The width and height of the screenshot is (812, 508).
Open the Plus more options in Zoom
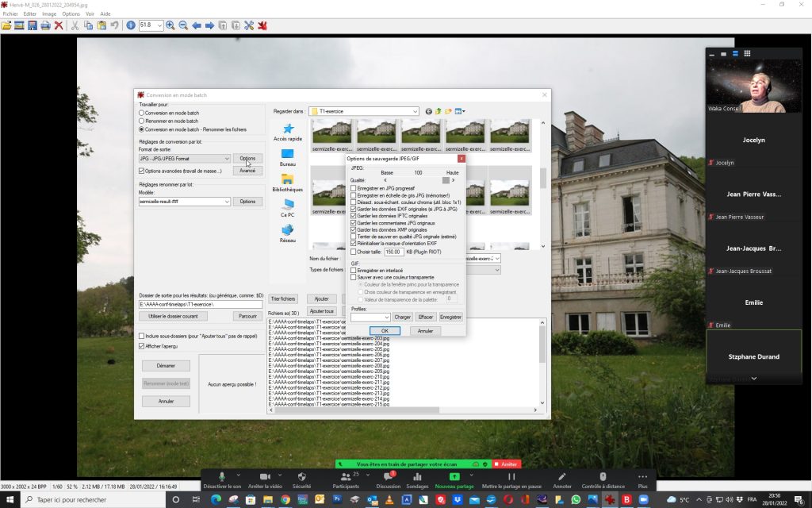click(x=642, y=480)
